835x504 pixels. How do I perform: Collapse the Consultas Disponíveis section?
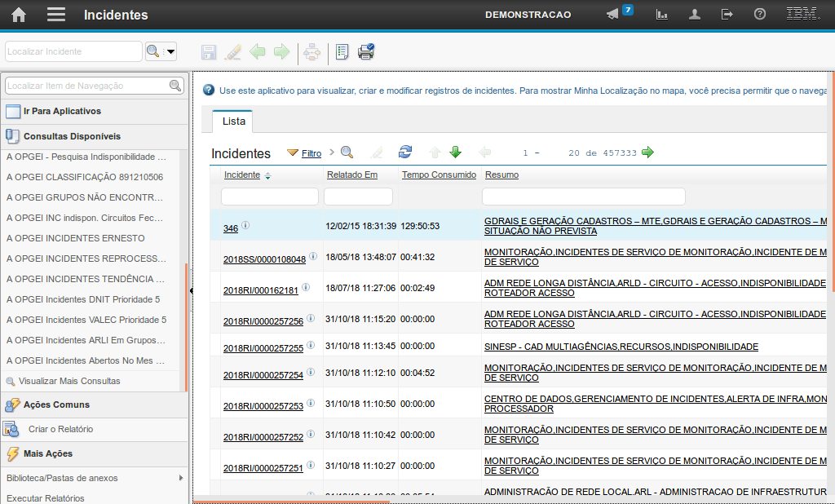(95, 136)
